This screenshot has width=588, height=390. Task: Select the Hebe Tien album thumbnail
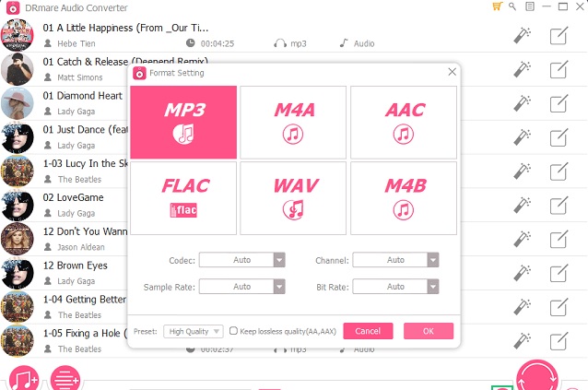pos(18,35)
